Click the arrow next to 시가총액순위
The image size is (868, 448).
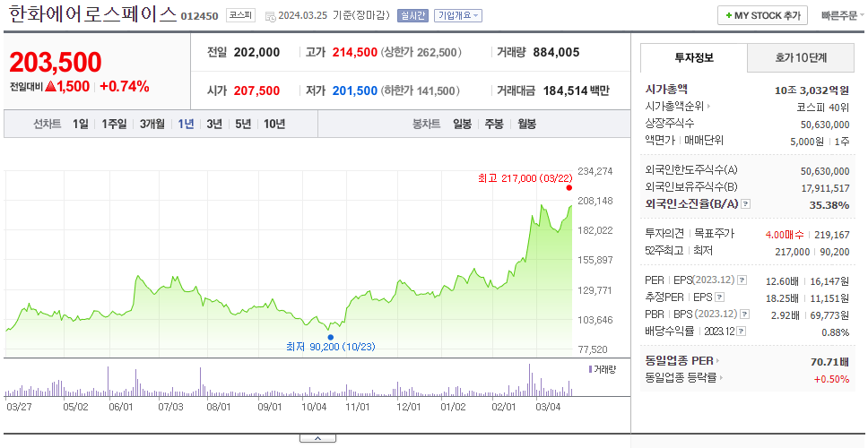coord(709,107)
